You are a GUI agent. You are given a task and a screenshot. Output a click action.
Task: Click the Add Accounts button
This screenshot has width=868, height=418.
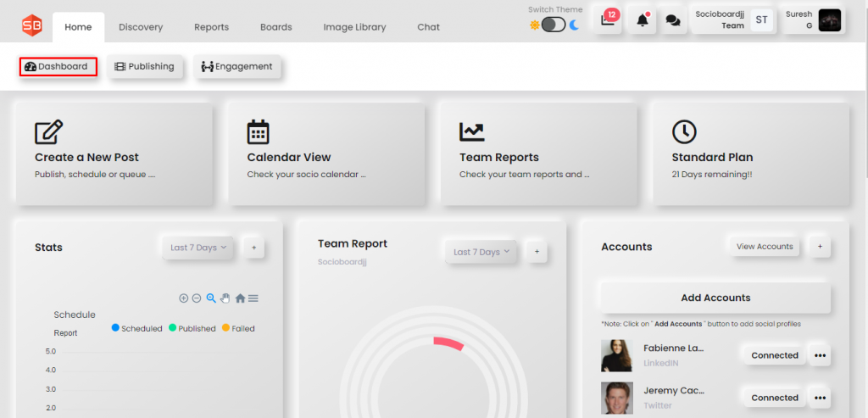715,298
